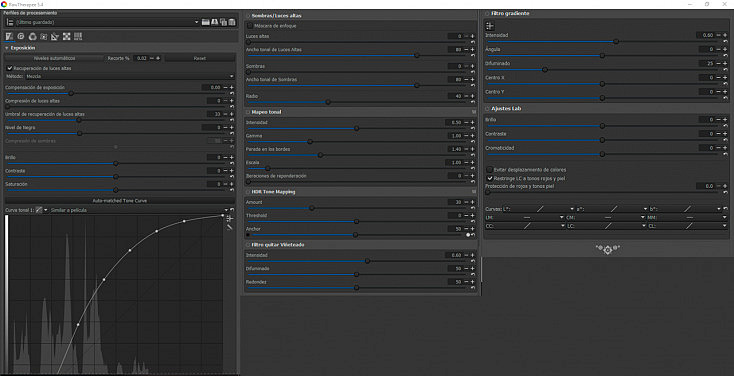The image size is (734, 376).
Task: Enable Máscara de enfoque checkbox
Action: 250,26
